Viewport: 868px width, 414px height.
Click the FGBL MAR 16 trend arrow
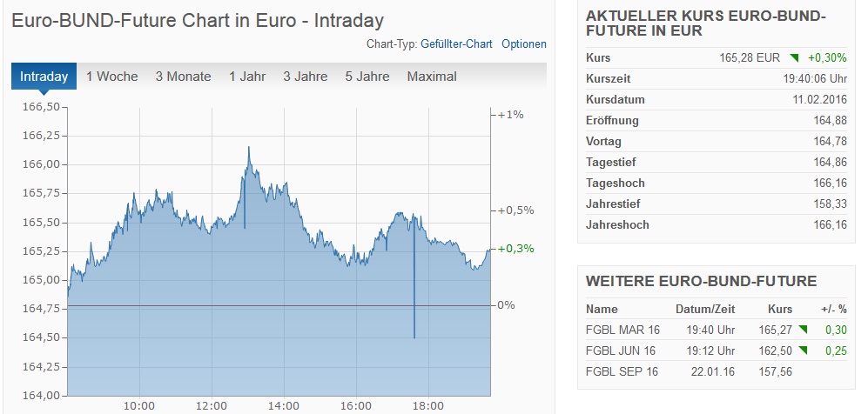tap(801, 330)
